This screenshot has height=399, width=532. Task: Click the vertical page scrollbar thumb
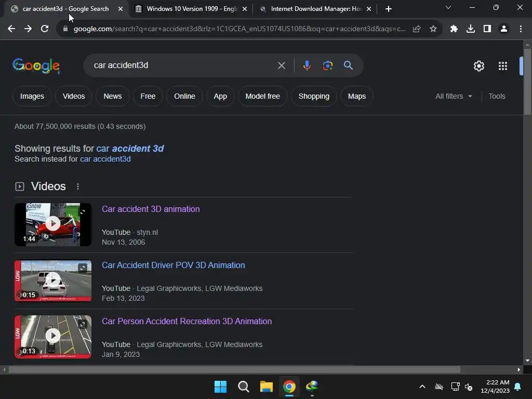click(x=527, y=82)
